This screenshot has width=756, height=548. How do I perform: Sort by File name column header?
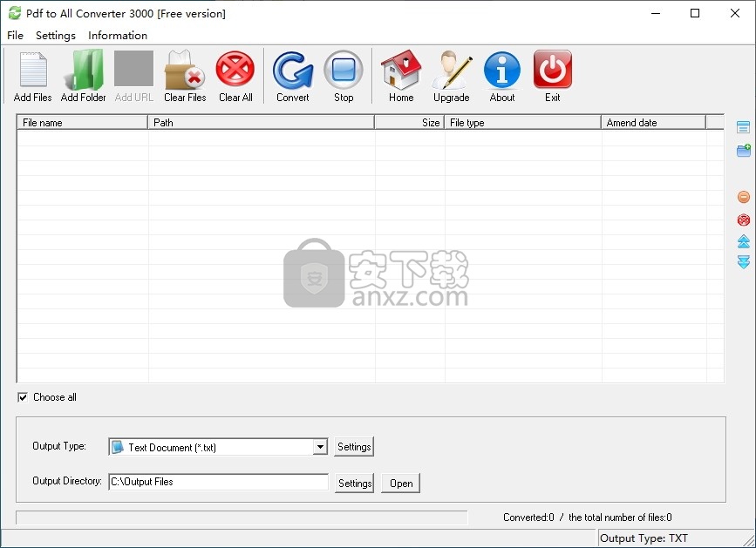pyautogui.click(x=83, y=122)
